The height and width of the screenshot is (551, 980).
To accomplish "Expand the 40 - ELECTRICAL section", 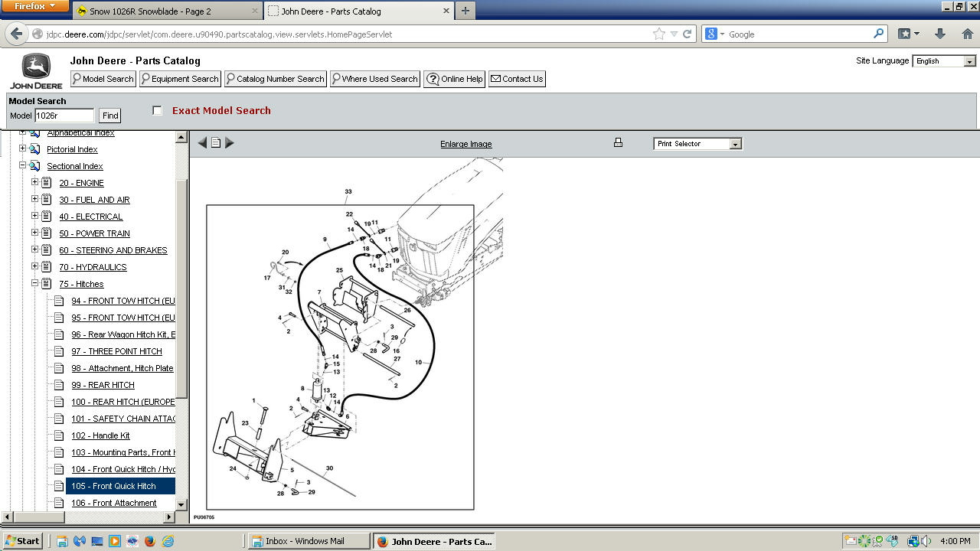I will pos(34,216).
